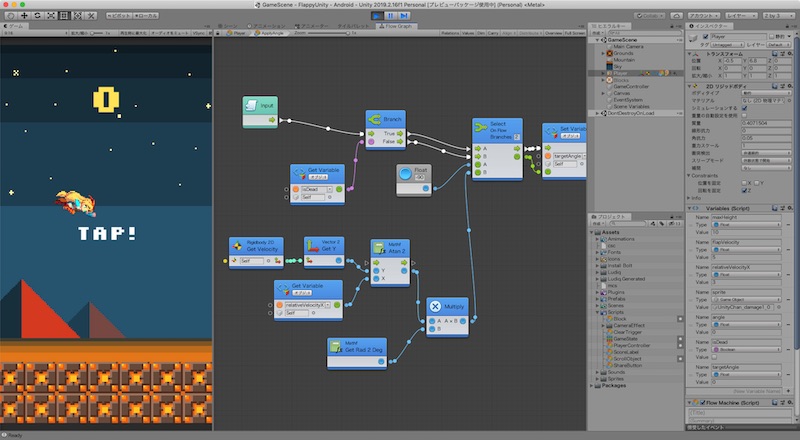Toggle the isDead variable Value checkbox
Image resolution: width=800 pixels, height=440 pixels.
pyautogui.click(x=714, y=357)
